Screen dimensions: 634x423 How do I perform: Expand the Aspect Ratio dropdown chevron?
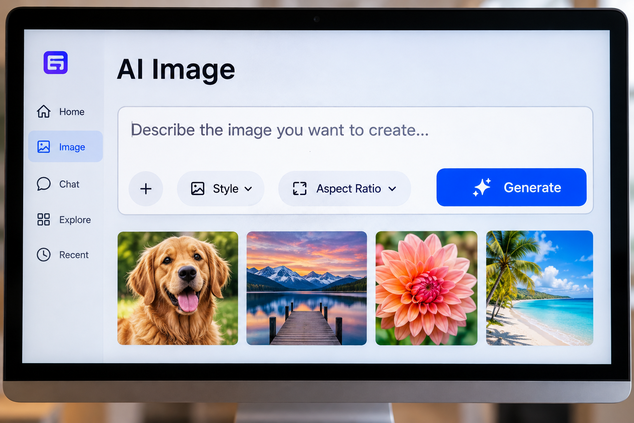(x=392, y=189)
